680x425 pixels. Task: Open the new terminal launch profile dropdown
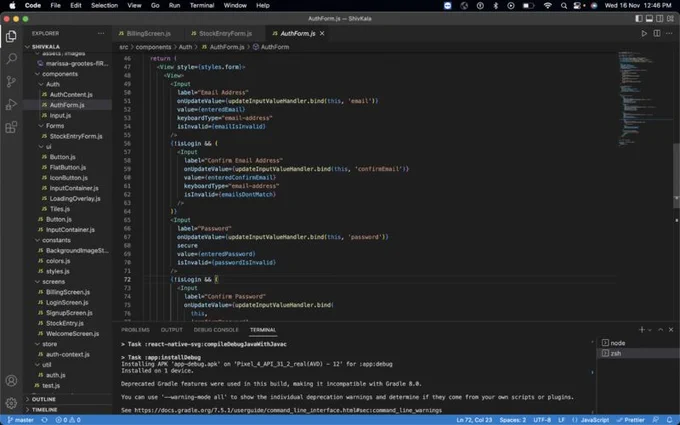(650, 330)
